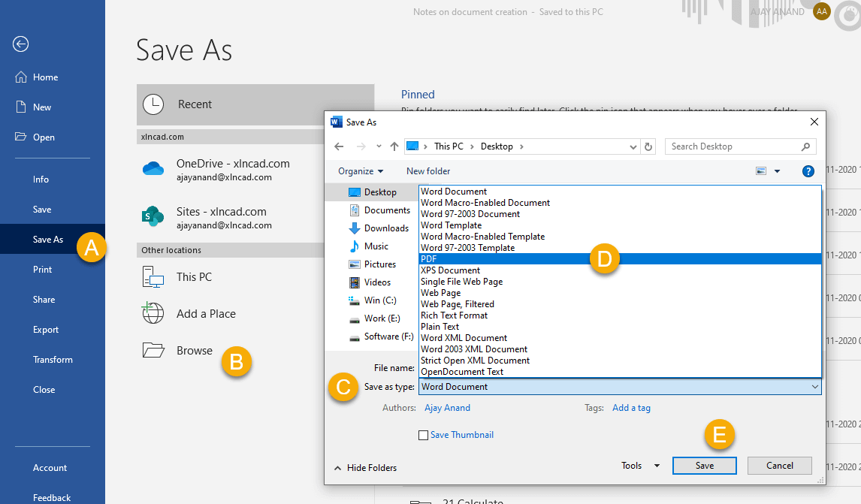
Task: Open the Browse folder picker
Action: 194,350
